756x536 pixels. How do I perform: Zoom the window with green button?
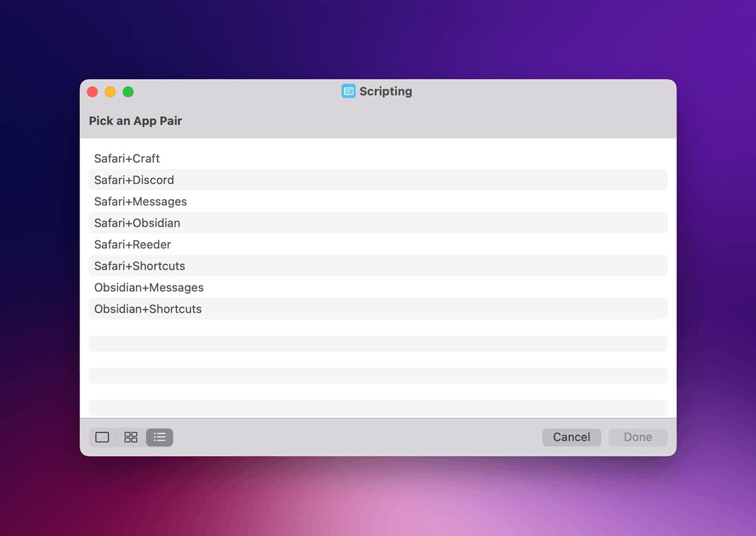coord(128,92)
